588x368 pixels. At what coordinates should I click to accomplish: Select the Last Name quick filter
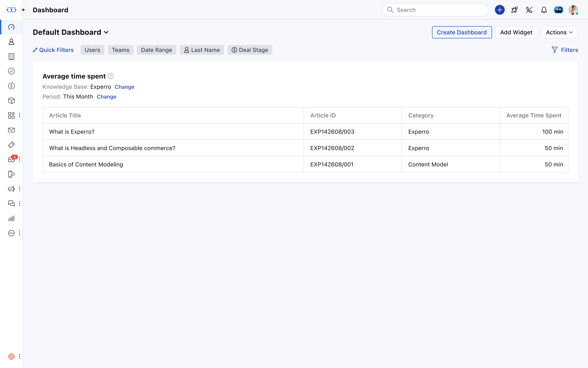click(x=202, y=50)
